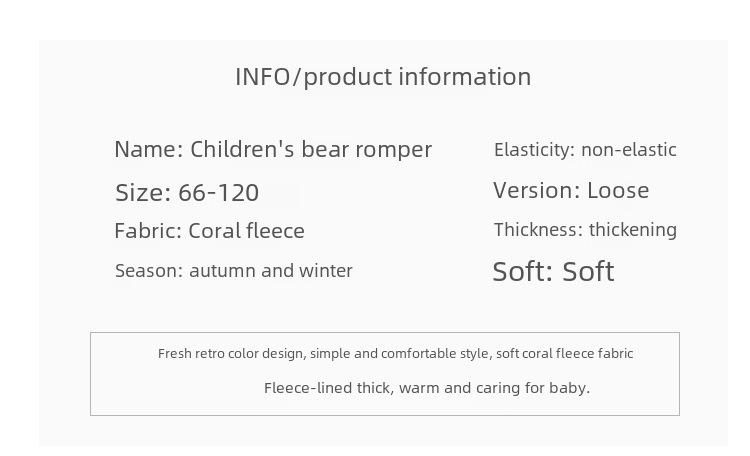Click the word winter in season line

coord(326,270)
